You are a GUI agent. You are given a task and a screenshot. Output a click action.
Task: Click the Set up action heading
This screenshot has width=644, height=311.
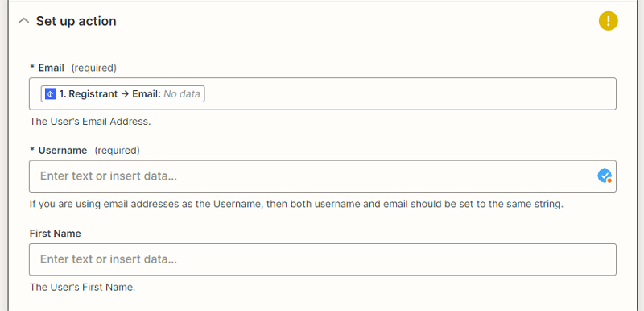click(x=76, y=21)
